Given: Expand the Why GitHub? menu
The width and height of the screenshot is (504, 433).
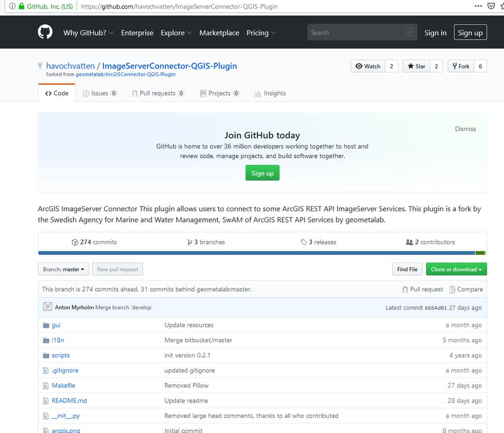Looking at the screenshot, I should (89, 33).
